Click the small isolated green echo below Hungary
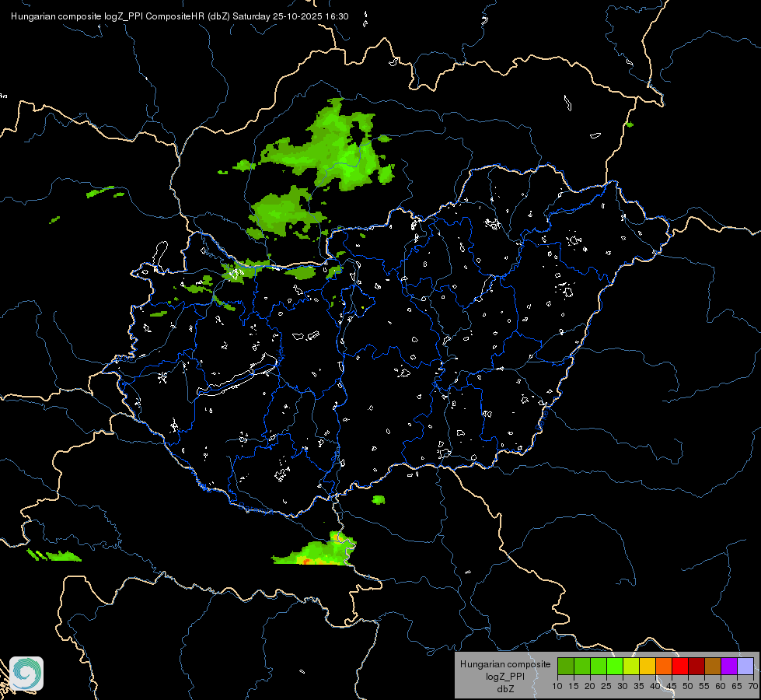 click(x=379, y=499)
